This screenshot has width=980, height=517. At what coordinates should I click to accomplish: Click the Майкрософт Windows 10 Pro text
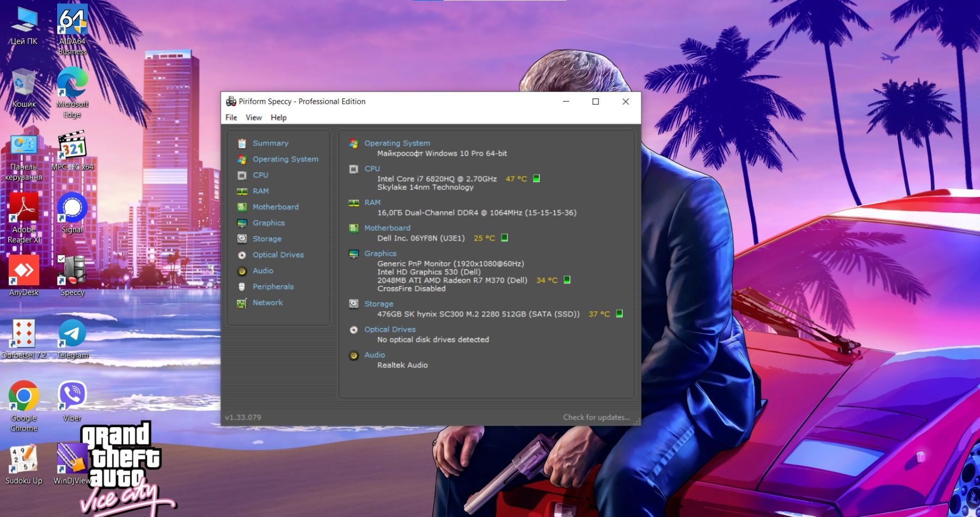(442, 153)
